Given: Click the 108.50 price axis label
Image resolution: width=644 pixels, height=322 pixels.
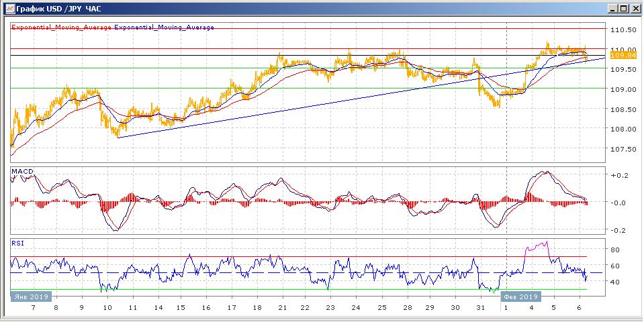Looking at the screenshot, I should (x=623, y=109).
